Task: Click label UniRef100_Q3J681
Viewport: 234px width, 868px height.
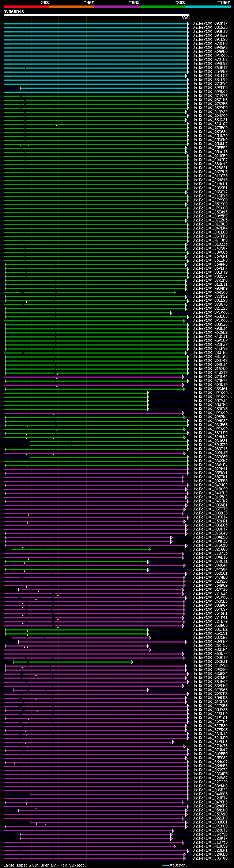Action: 210,441
